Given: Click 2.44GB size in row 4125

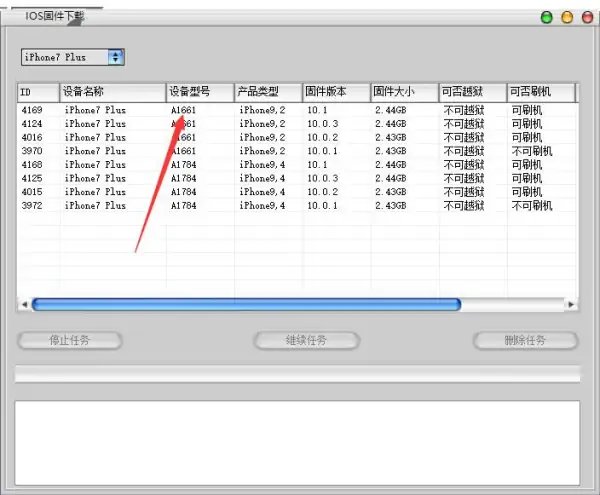Looking at the screenshot, I should 390,178.
